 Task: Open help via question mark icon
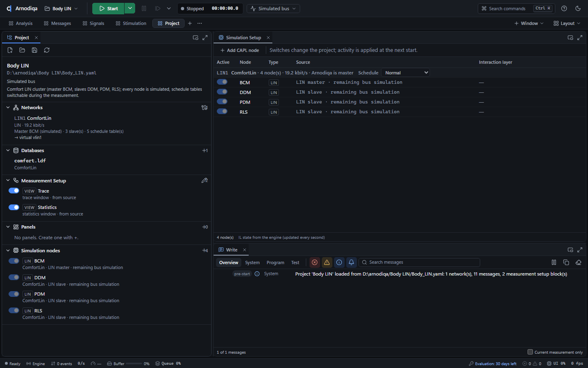[x=564, y=9]
